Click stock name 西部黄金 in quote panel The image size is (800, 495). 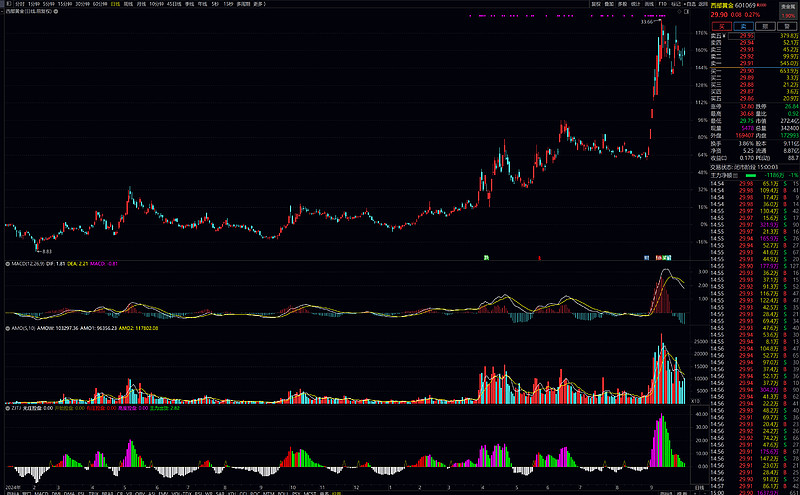(722, 6)
